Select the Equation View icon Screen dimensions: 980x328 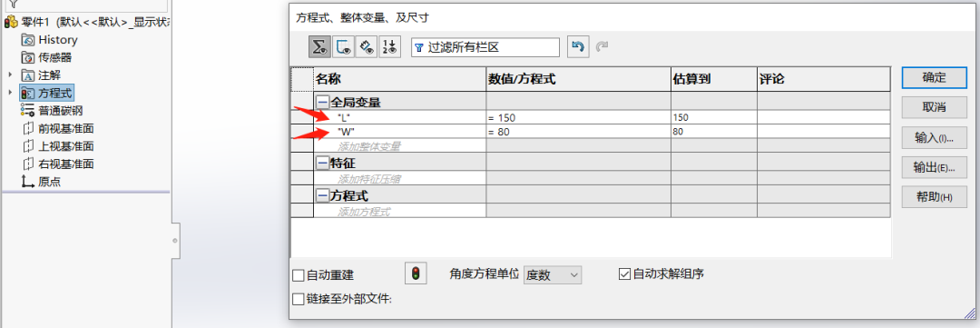tap(320, 47)
